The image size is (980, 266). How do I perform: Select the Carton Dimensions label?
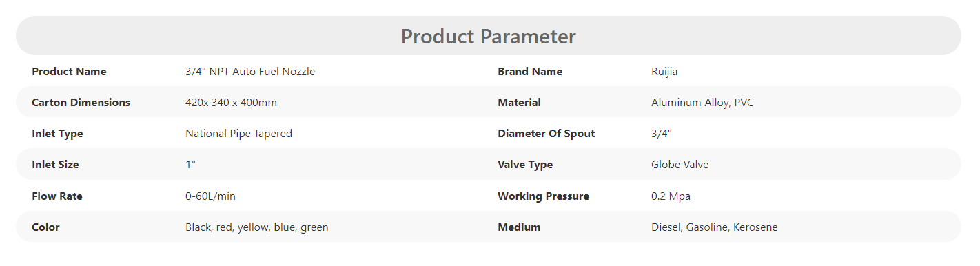[81, 103]
